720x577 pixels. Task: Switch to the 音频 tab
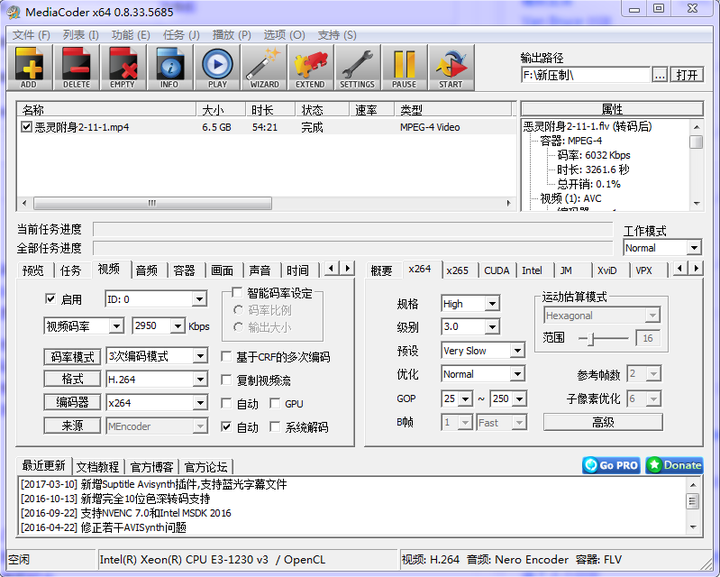click(x=147, y=270)
